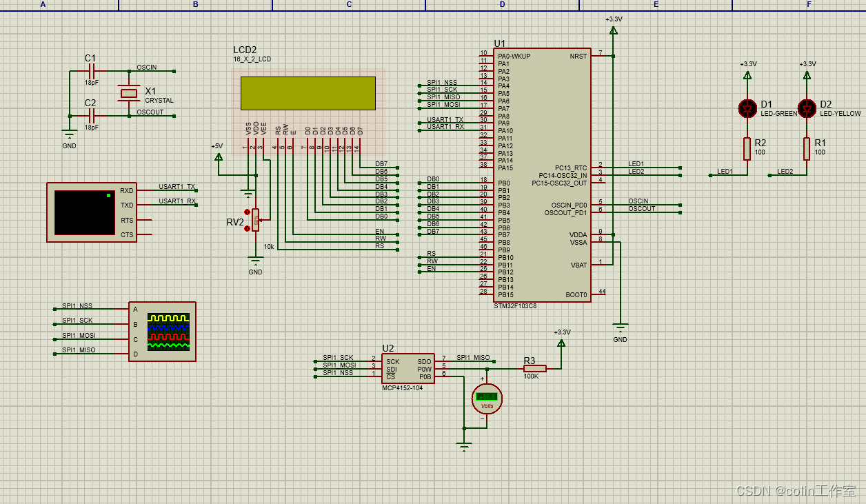Image resolution: width=866 pixels, height=504 pixels.
Task: Click the LED1 net label below R2
Action: point(725,172)
